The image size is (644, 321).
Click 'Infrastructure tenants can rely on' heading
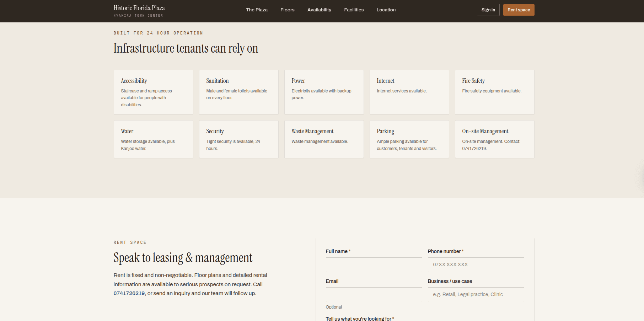(x=186, y=48)
